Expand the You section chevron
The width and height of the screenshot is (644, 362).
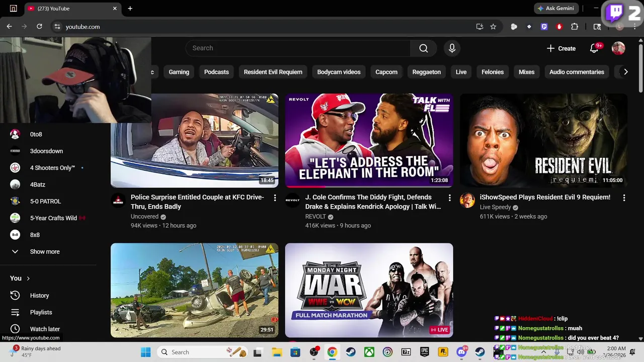tap(28, 278)
